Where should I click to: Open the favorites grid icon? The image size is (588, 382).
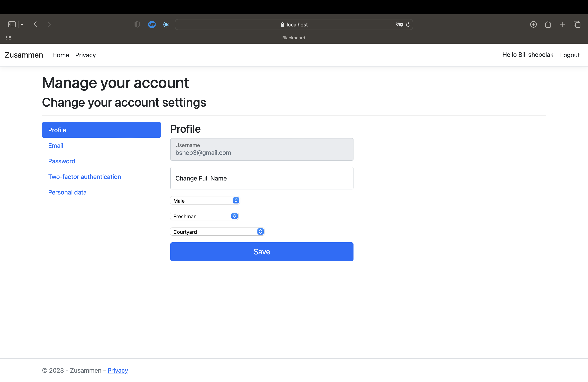click(x=9, y=38)
